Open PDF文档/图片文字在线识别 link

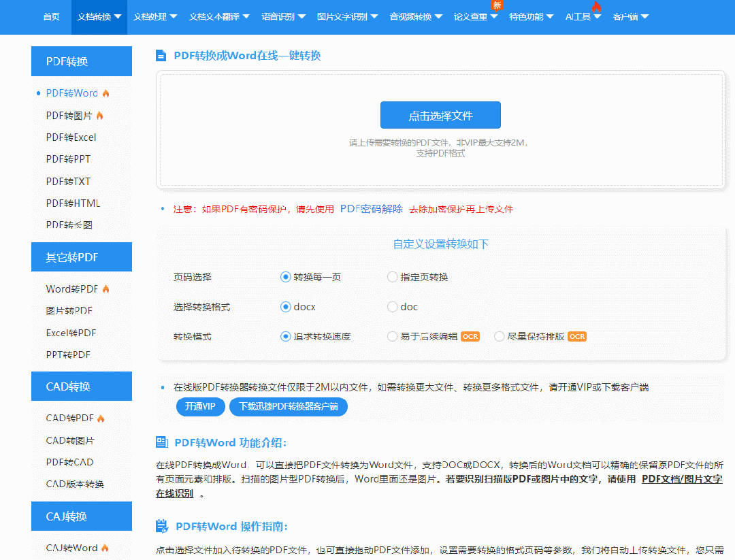(682, 479)
